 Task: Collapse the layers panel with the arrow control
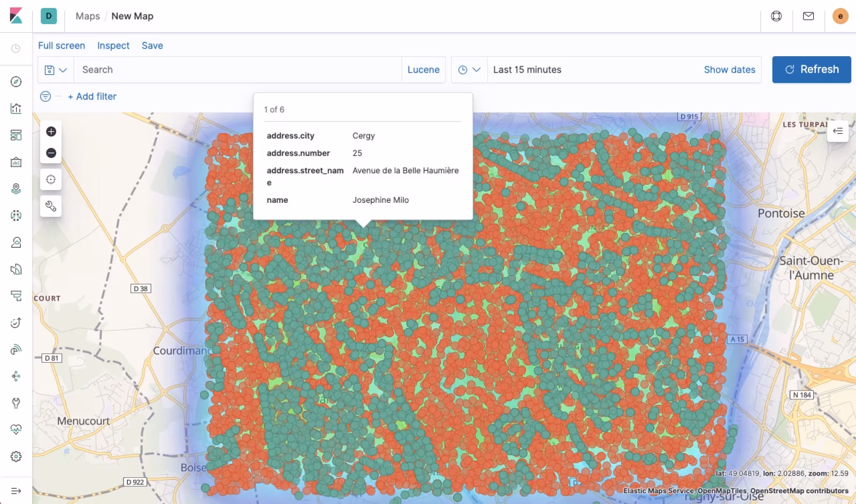pyautogui.click(x=838, y=131)
